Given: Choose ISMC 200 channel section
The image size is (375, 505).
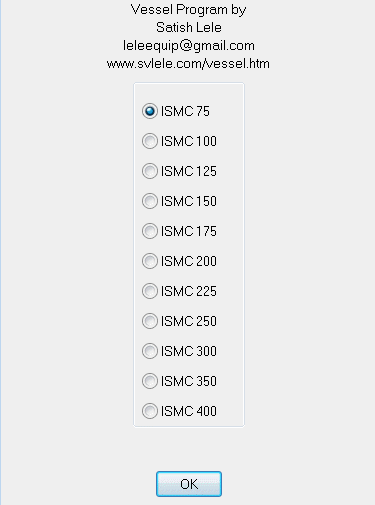Looking at the screenshot, I should pyautogui.click(x=179, y=261).
